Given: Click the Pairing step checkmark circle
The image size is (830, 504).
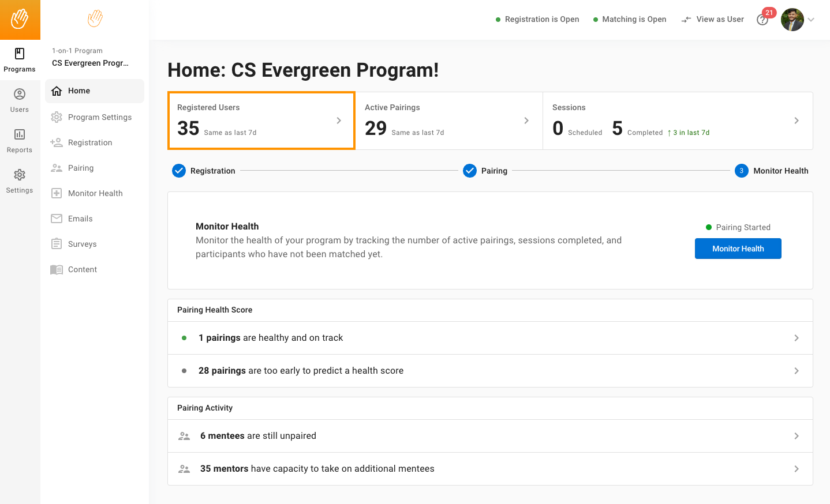Looking at the screenshot, I should click(470, 171).
